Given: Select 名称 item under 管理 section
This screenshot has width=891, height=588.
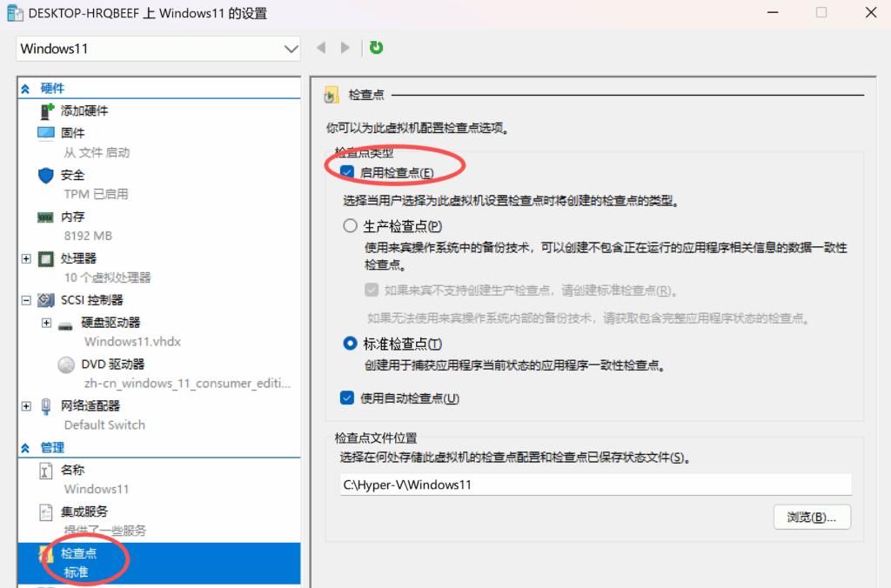Looking at the screenshot, I should click(x=73, y=471).
